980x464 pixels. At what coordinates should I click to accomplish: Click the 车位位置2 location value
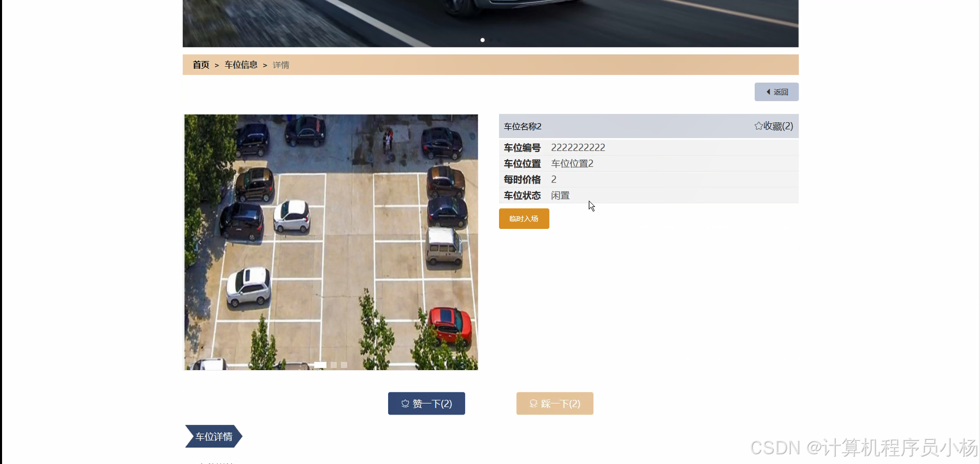[x=572, y=163]
